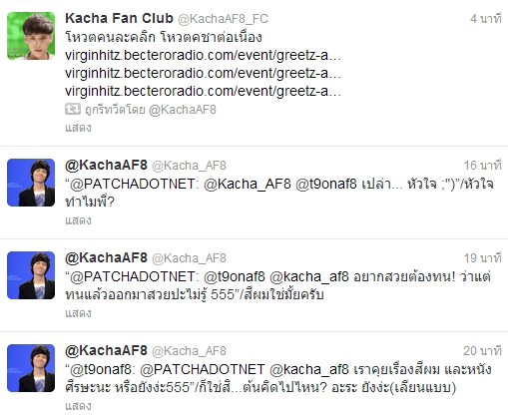
Task: Expand the 20-minute-old tweet with แสดง
Action: pyautogui.click(x=78, y=406)
